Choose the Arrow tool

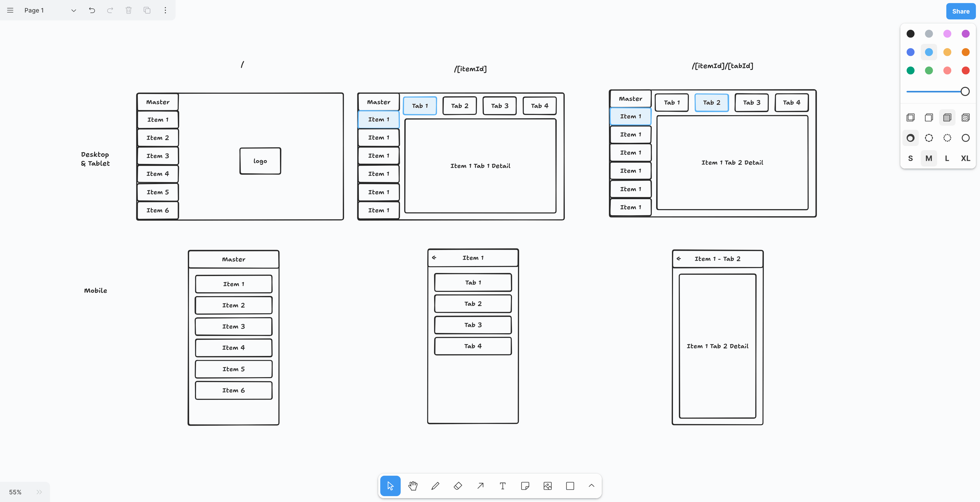(x=480, y=486)
